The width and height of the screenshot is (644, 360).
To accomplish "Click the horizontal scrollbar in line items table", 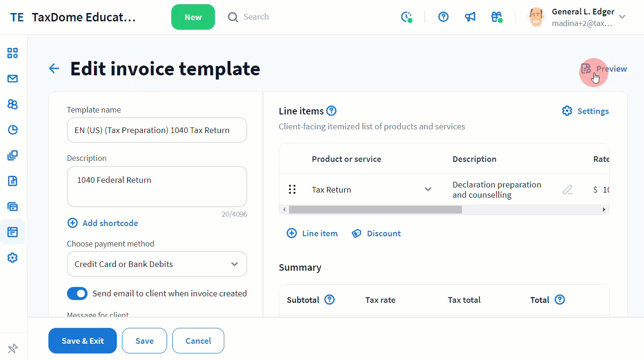I will (x=375, y=210).
